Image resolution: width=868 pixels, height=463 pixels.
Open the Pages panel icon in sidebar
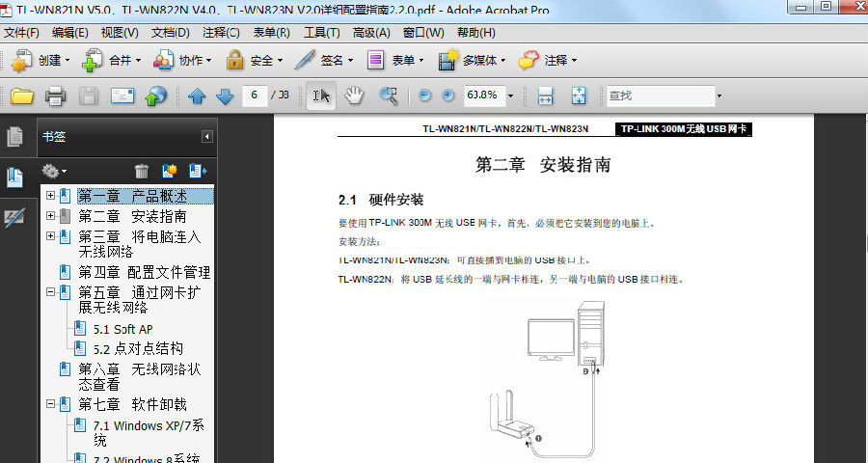tap(14, 137)
